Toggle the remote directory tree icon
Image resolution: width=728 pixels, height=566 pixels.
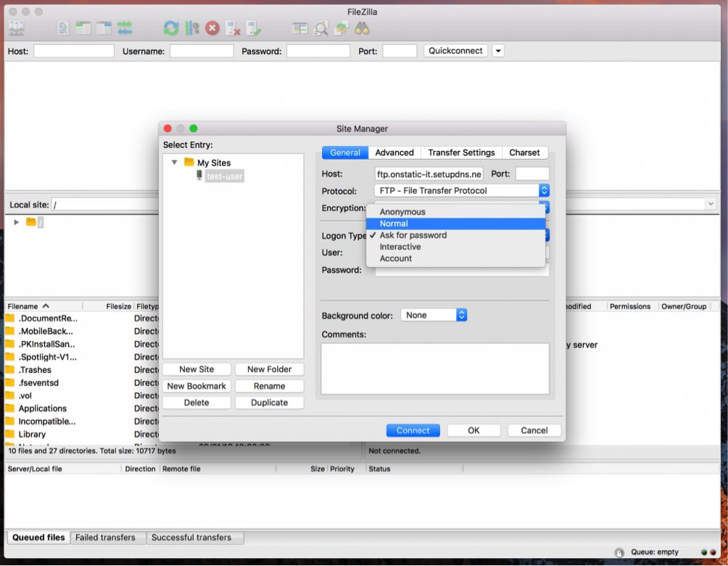click(x=104, y=29)
